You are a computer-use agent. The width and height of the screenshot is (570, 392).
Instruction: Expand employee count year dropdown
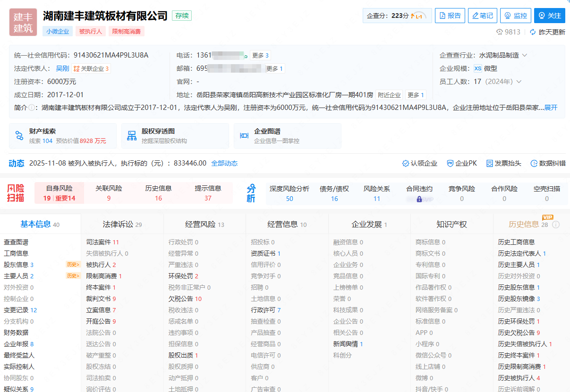tap(519, 82)
